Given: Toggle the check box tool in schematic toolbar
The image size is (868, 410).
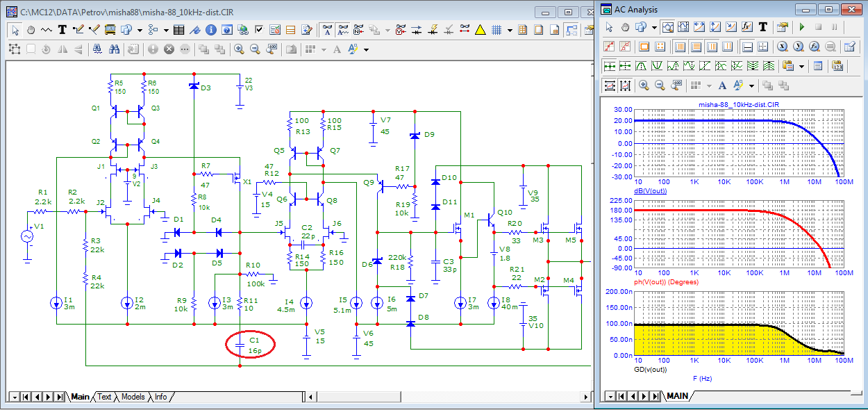Looking at the screenshot, I should click(259, 30).
